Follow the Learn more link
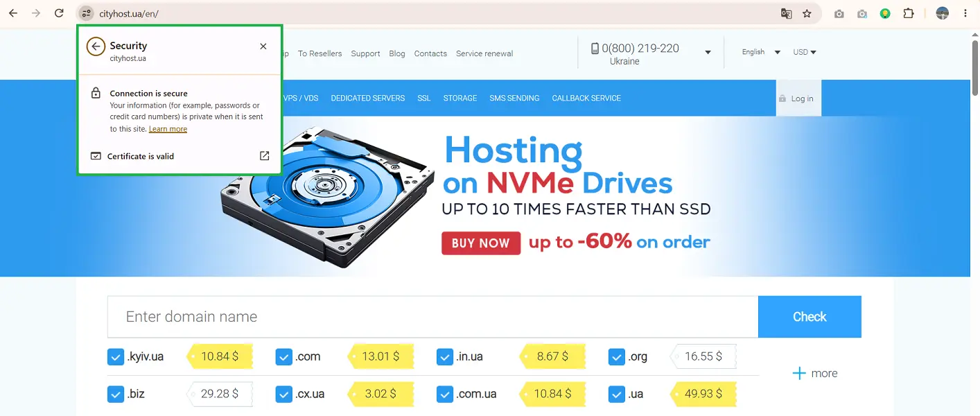This screenshot has width=980, height=416. pos(168,129)
